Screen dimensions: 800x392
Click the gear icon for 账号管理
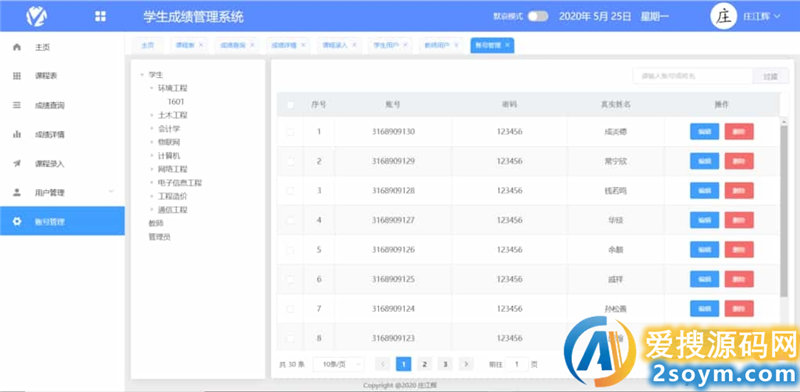tap(17, 222)
